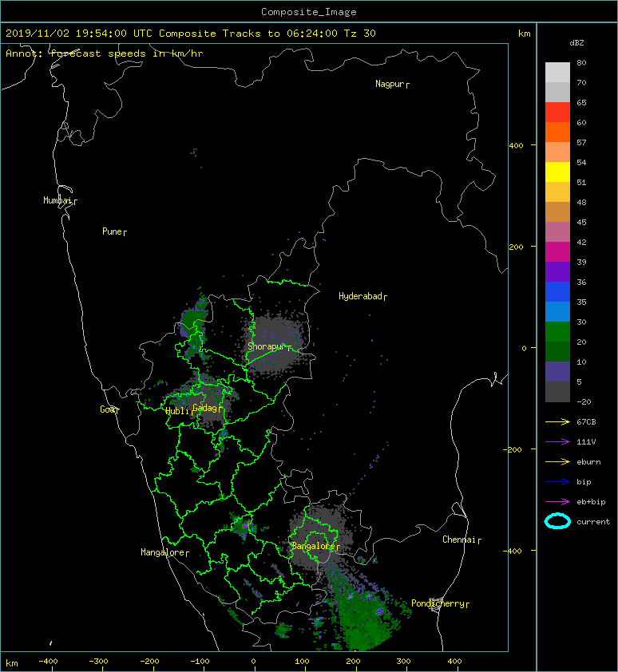The height and width of the screenshot is (672, 618).
Task: Click the magenta eb+bip arrow icon
Action: click(557, 501)
